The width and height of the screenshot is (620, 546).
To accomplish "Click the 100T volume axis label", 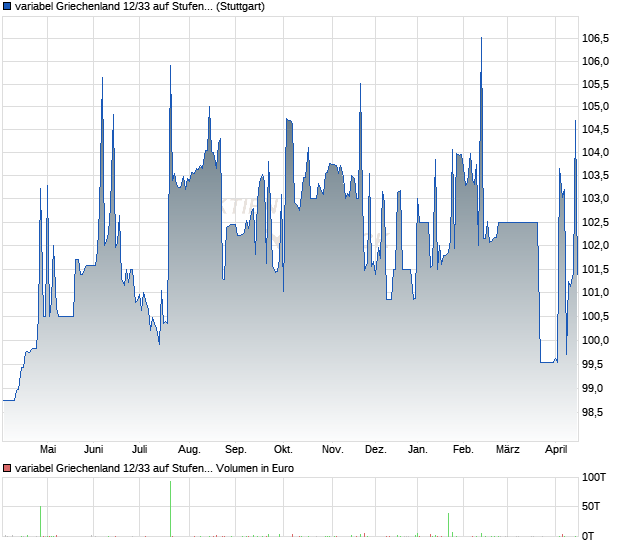I will tap(595, 480).
